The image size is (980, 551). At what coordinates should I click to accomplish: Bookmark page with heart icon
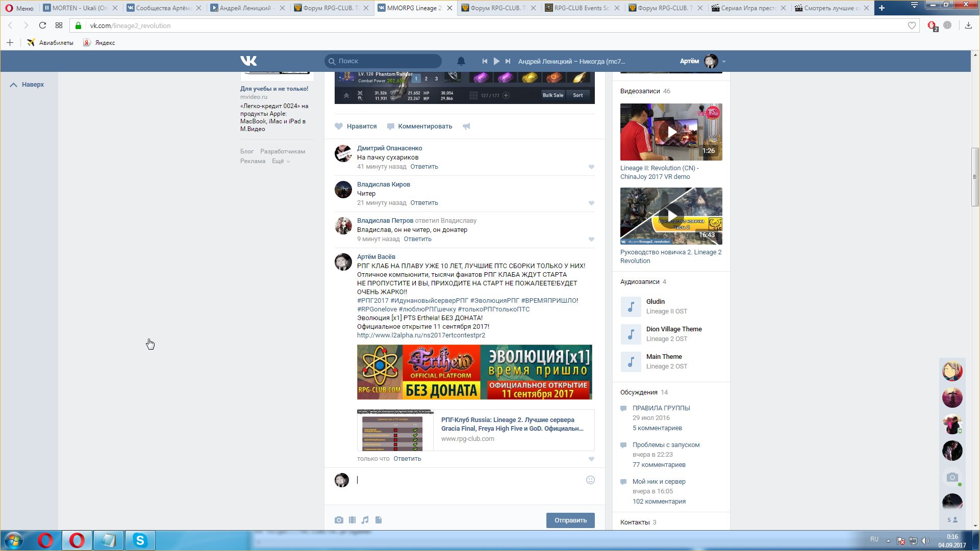point(912,25)
